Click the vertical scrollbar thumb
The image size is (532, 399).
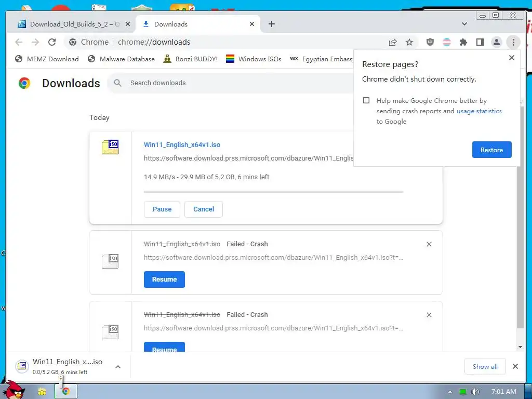tap(520, 217)
